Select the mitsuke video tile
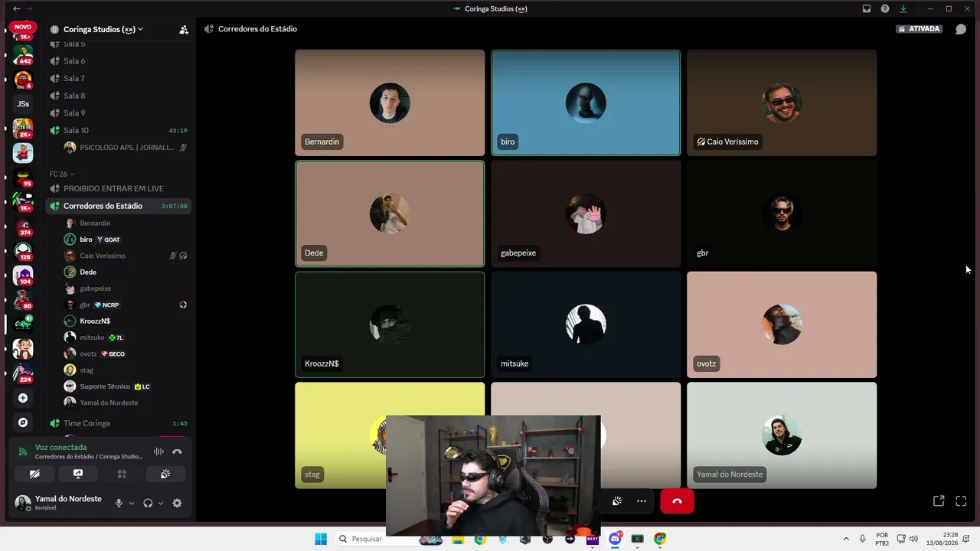The image size is (980, 551). 586,324
